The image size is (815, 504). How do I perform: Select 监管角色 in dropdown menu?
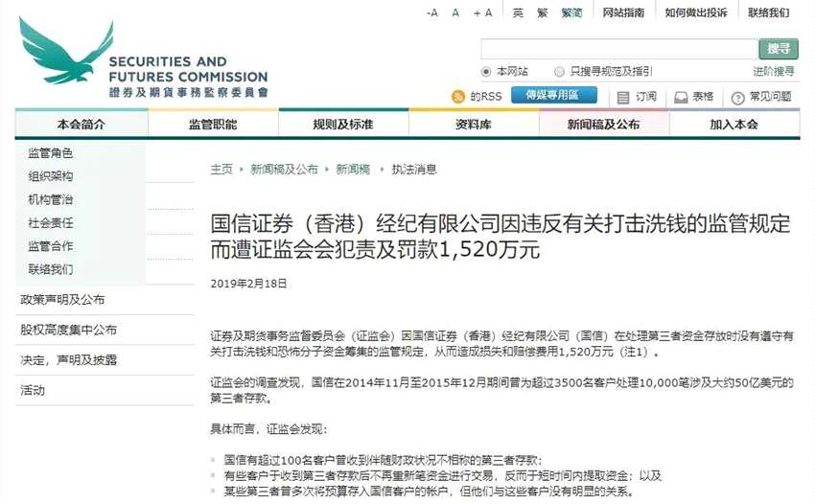tap(51, 153)
